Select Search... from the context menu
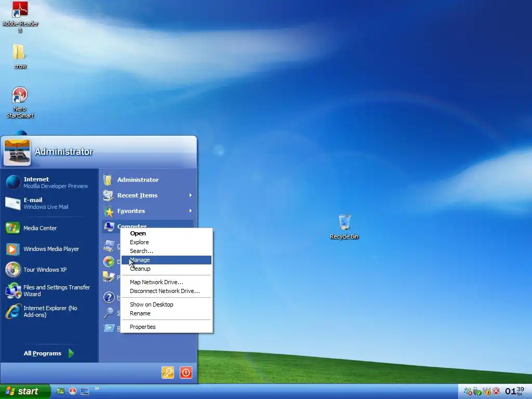Viewport: 532px width, 399px height. [x=167, y=251]
